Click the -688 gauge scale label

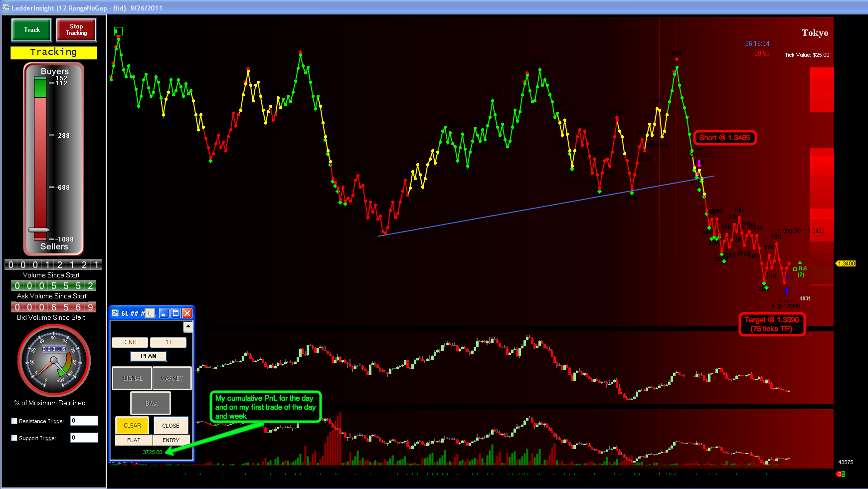tap(62, 187)
